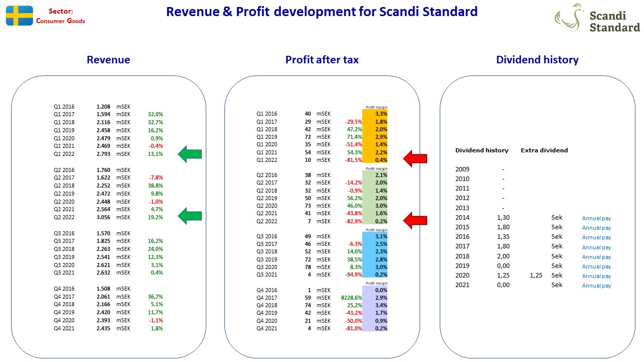
Task: Click the Q2 2016 revenue row label
Action: [64, 170]
